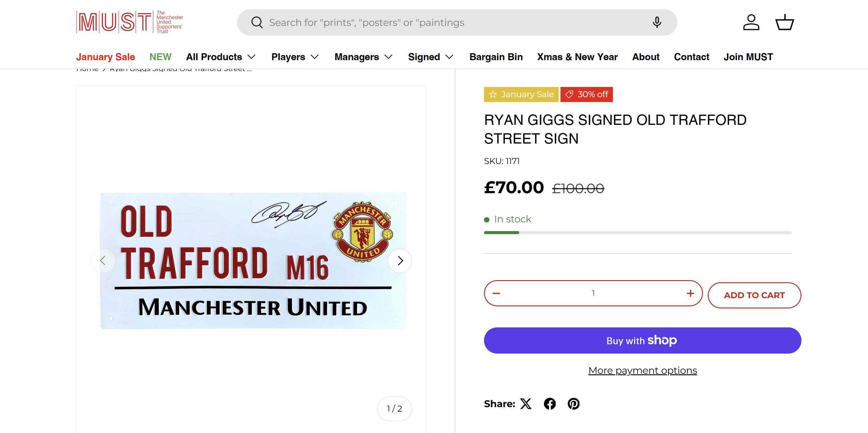868x433 pixels.
Task: Increase quantity with plus button
Action: coord(690,294)
